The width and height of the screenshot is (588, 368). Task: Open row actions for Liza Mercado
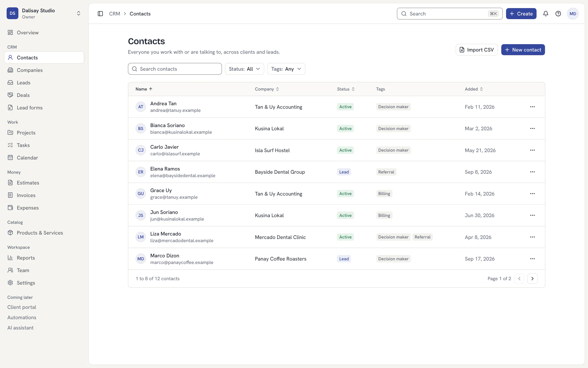click(532, 237)
